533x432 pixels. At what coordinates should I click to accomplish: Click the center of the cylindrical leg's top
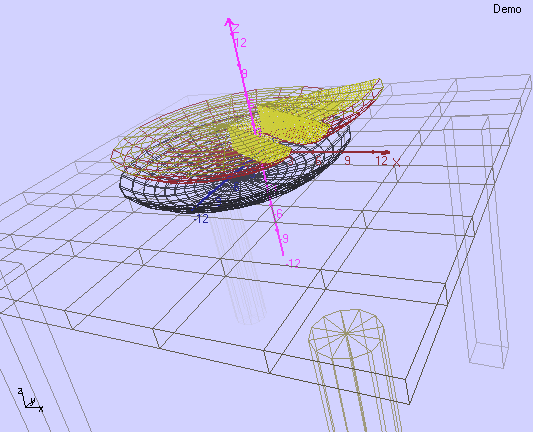346,333
